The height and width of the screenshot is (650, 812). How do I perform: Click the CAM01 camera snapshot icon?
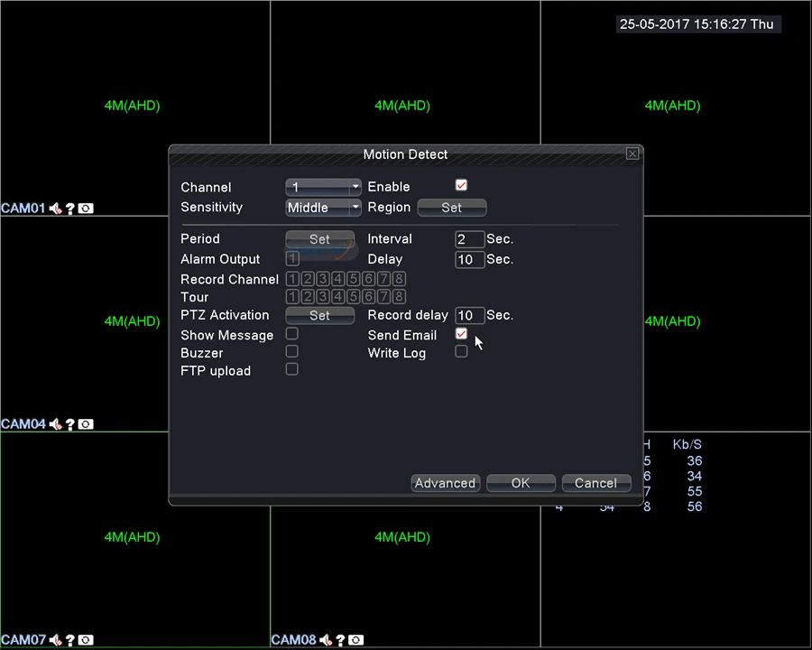point(86,209)
